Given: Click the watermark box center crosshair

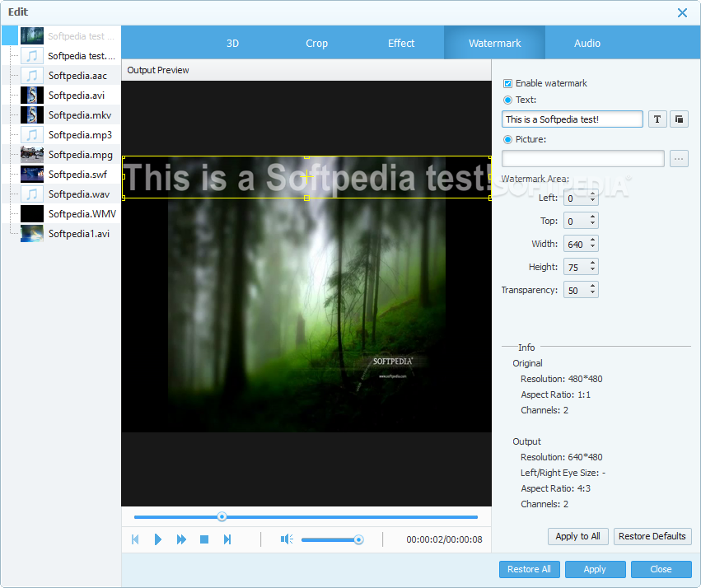Looking at the screenshot, I should click(306, 177).
